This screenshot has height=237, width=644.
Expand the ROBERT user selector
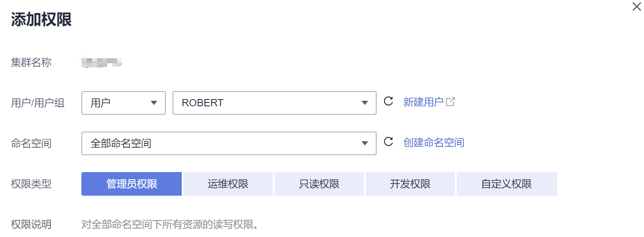[x=274, y=103]
